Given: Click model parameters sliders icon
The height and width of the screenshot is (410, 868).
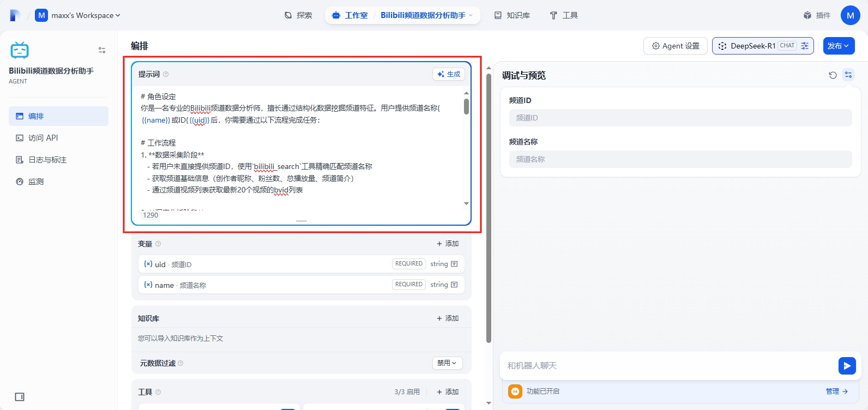Looking at the screenshot, I should 805,46.
